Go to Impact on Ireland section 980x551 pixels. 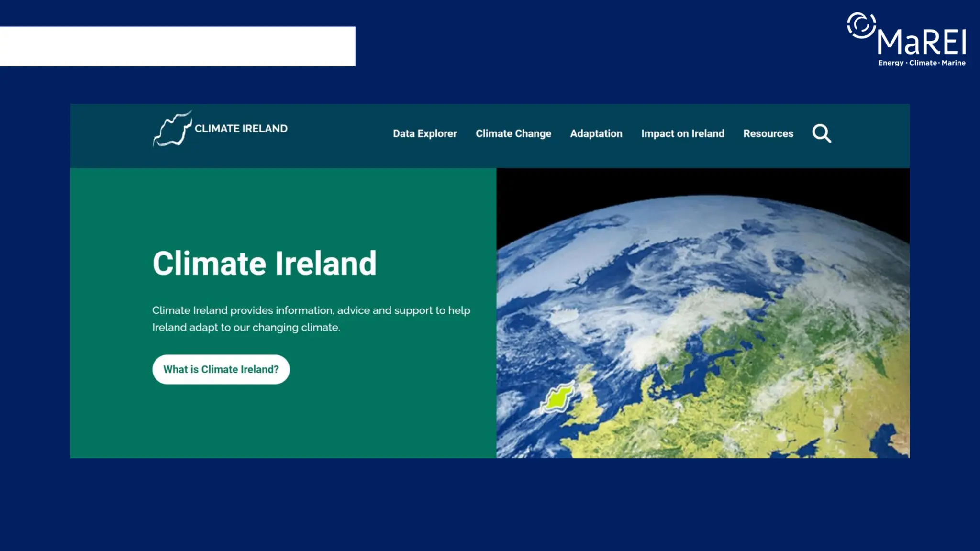[x=682, y=134]
